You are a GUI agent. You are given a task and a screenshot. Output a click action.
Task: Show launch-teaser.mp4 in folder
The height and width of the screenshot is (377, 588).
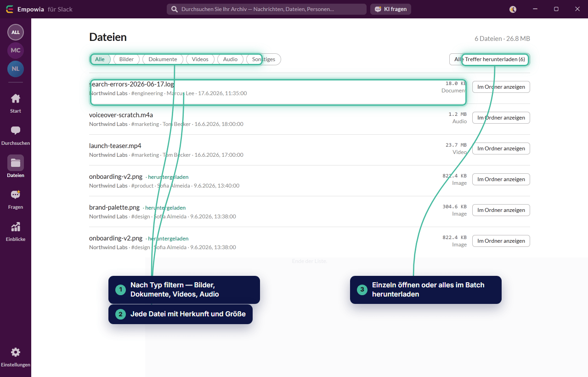[x=501, y=149]
